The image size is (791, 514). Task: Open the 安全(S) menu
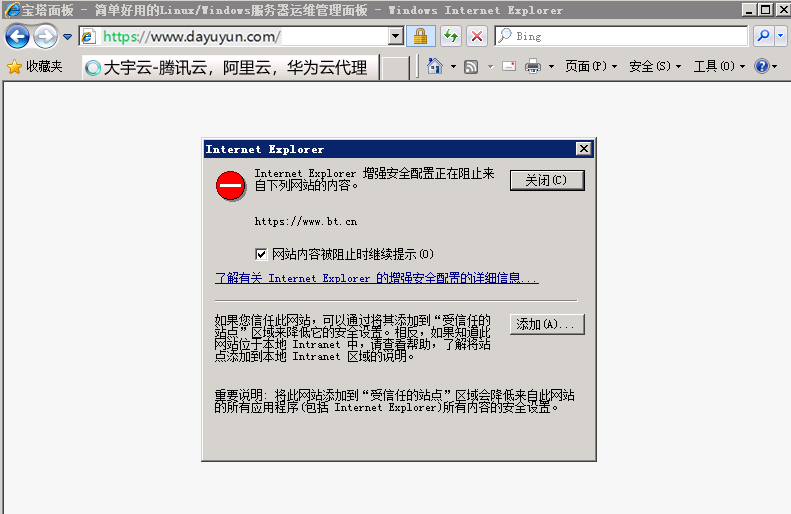coord(655,67)
